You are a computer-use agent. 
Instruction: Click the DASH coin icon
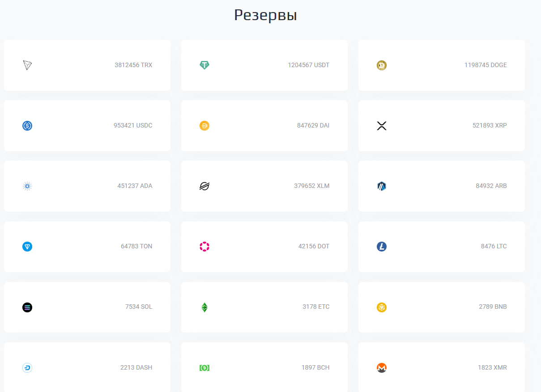27,368
